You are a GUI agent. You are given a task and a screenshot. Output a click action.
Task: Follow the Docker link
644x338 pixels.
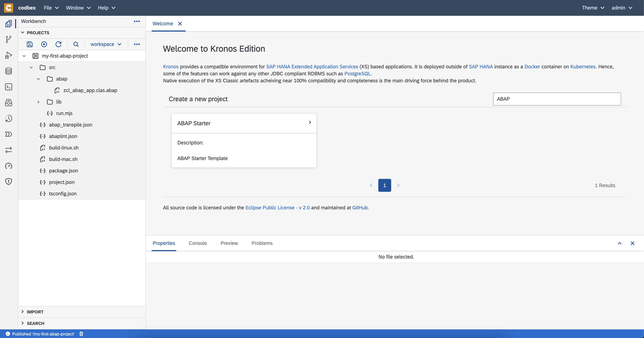tap(532, 67)
